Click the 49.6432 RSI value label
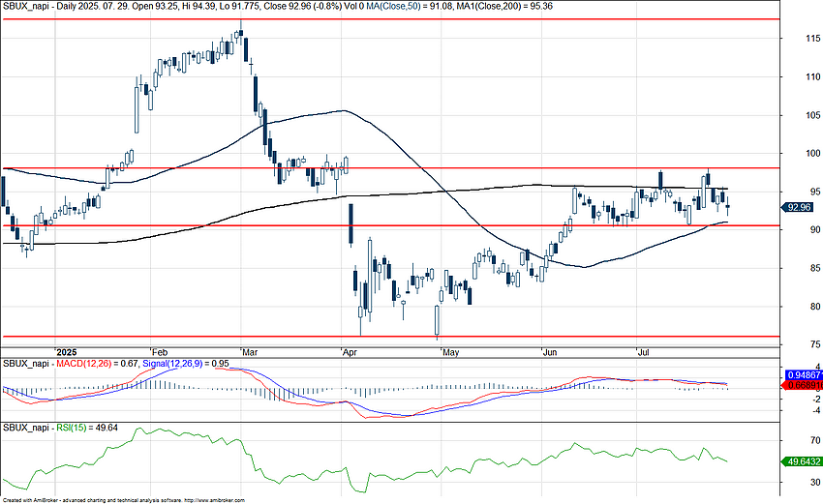This screenshot has width=823, height=504. (x=802, y=461)
